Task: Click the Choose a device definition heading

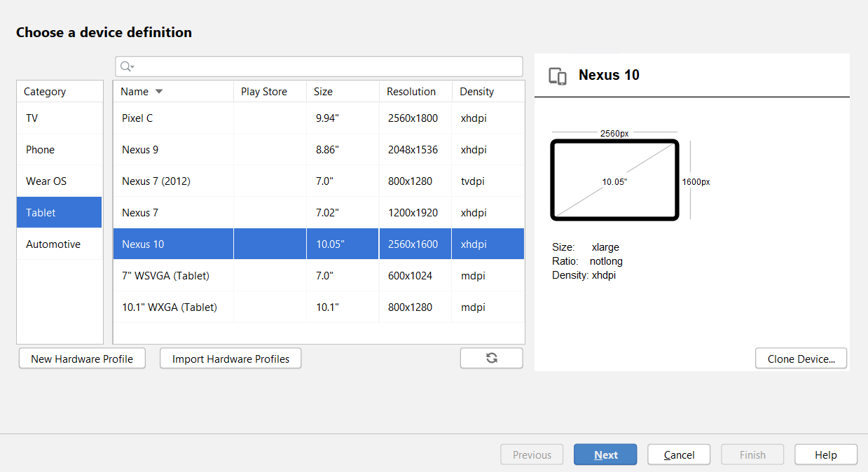Action: tap(104, 32)
